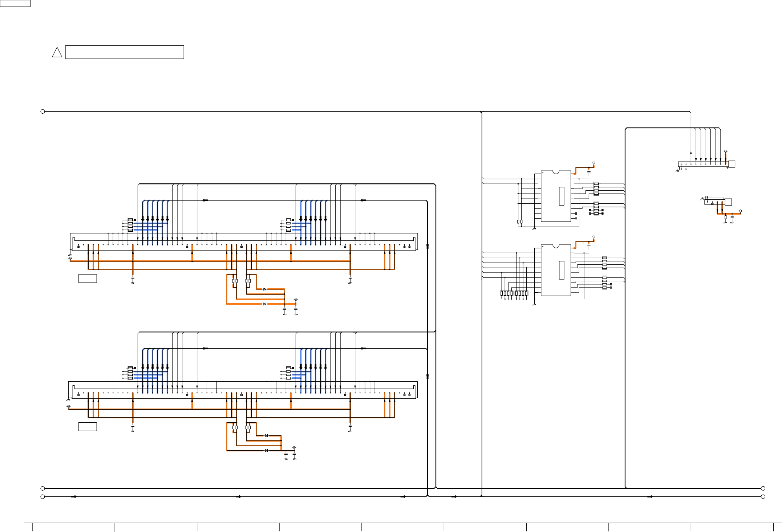Click the lowest circle terminal at bottom right
Image resolution: width=782 pixels, height=532 pixels.
763,497
